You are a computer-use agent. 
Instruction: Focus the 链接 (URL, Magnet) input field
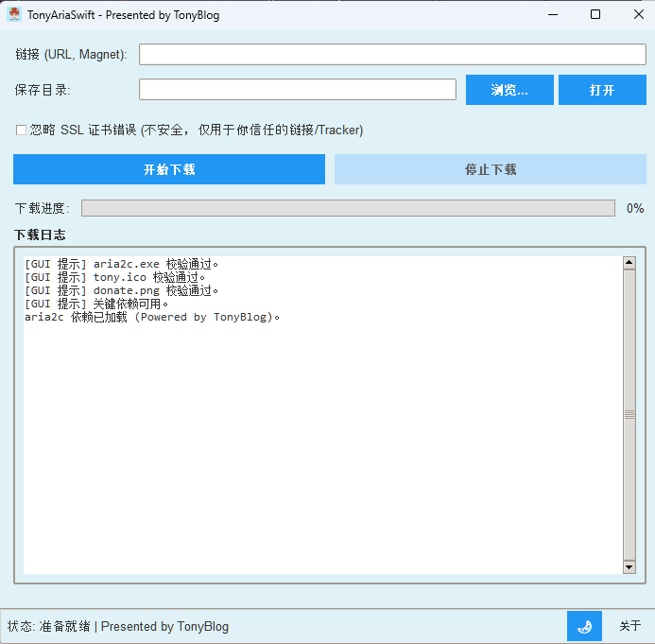coord(392,54)
